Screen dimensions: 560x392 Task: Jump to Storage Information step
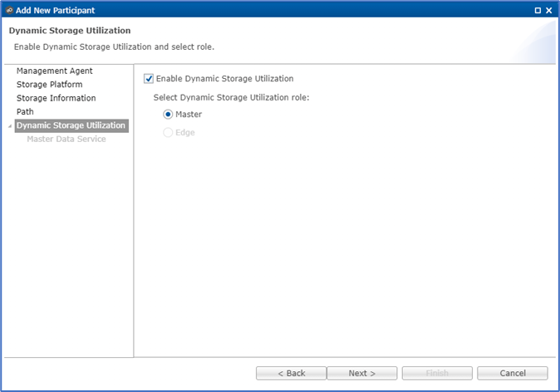[56, 98]
